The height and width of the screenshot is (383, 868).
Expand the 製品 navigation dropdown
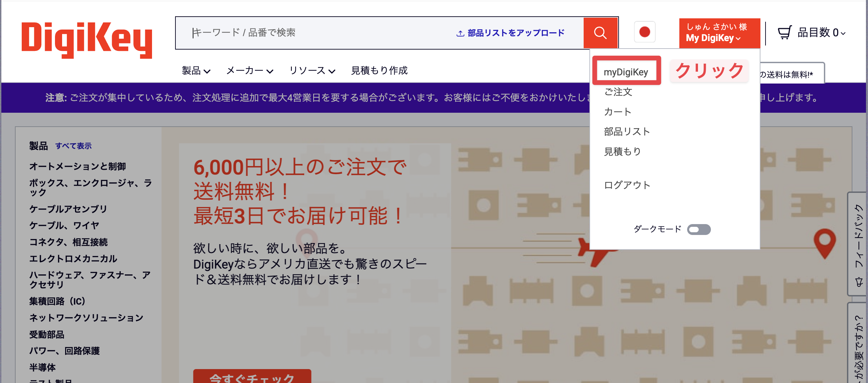coord(196,71)
